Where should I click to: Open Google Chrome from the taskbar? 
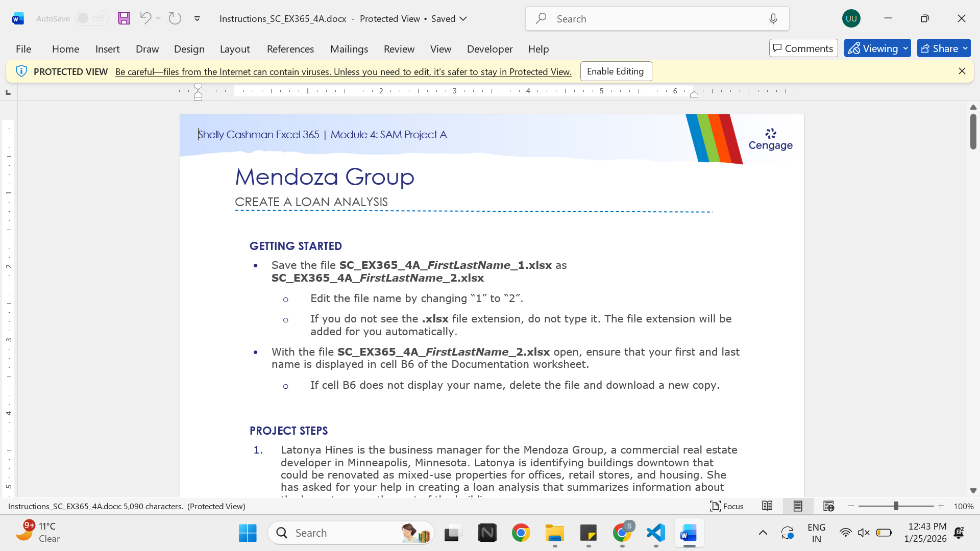click(x=521, y=533)
